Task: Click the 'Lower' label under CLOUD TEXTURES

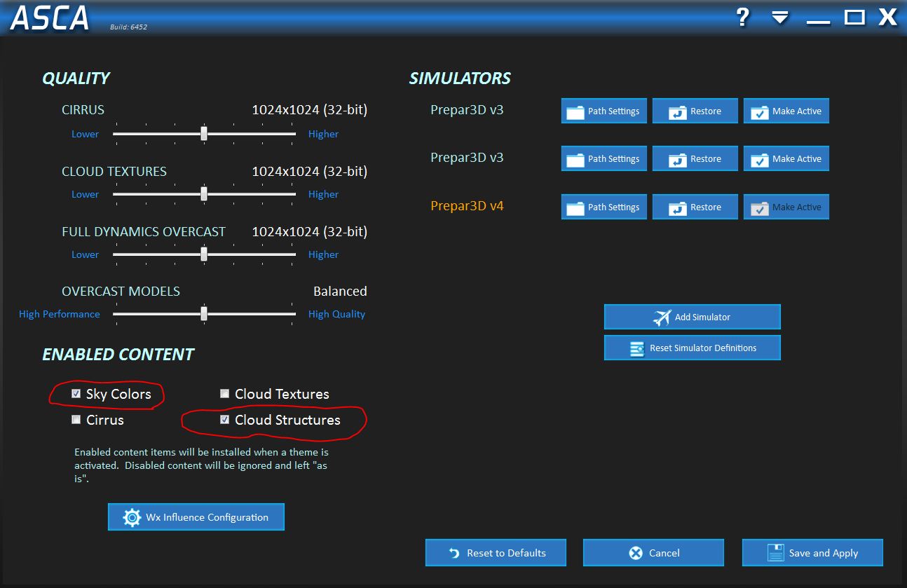Action: 85,194
